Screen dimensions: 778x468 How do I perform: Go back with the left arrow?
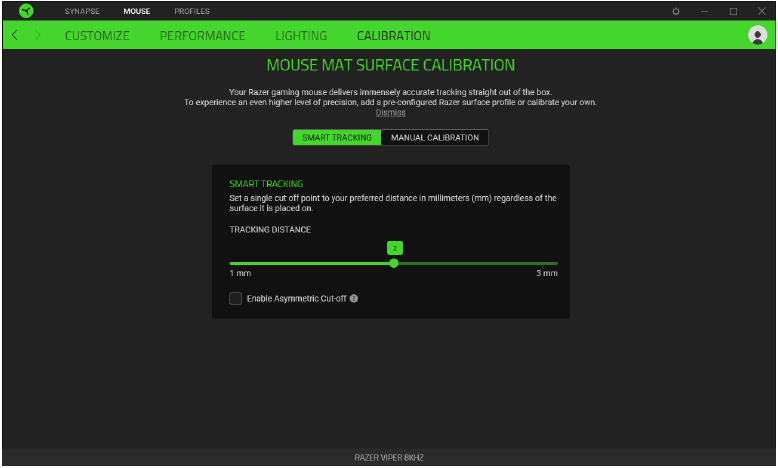pos(15,35)
